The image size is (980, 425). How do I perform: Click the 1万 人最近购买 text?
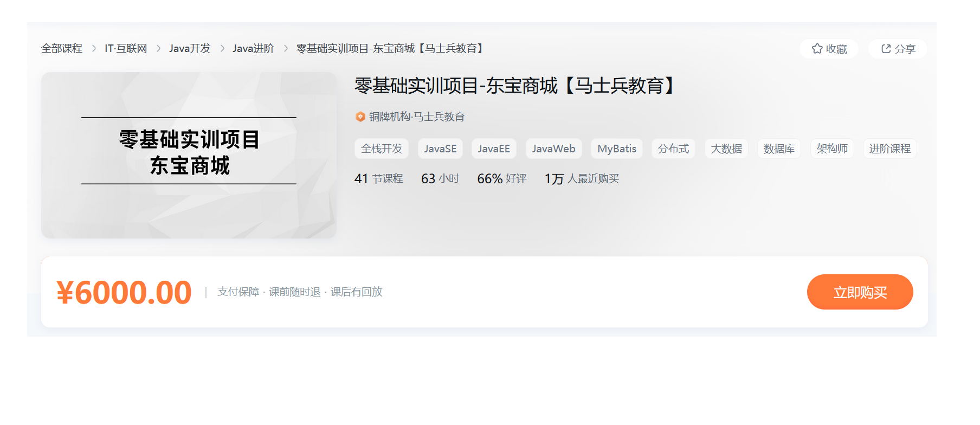[582, 178]
